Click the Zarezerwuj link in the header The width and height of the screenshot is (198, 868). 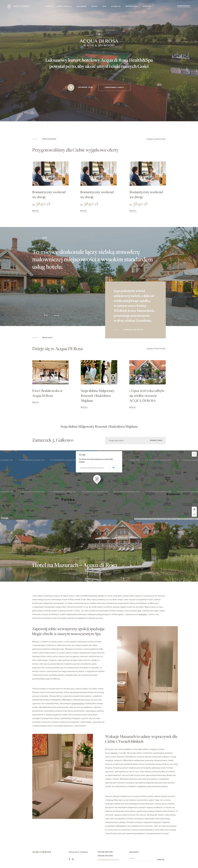(184, 6)
